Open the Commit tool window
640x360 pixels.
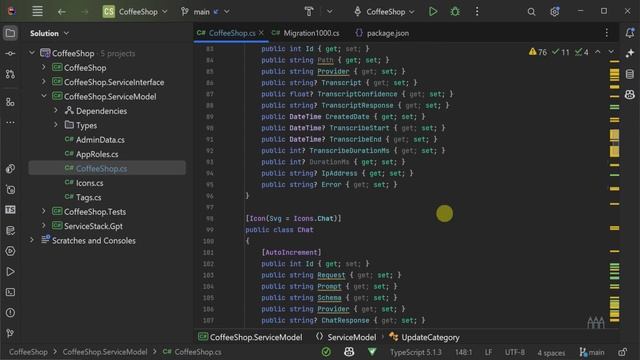click(10, 53)
